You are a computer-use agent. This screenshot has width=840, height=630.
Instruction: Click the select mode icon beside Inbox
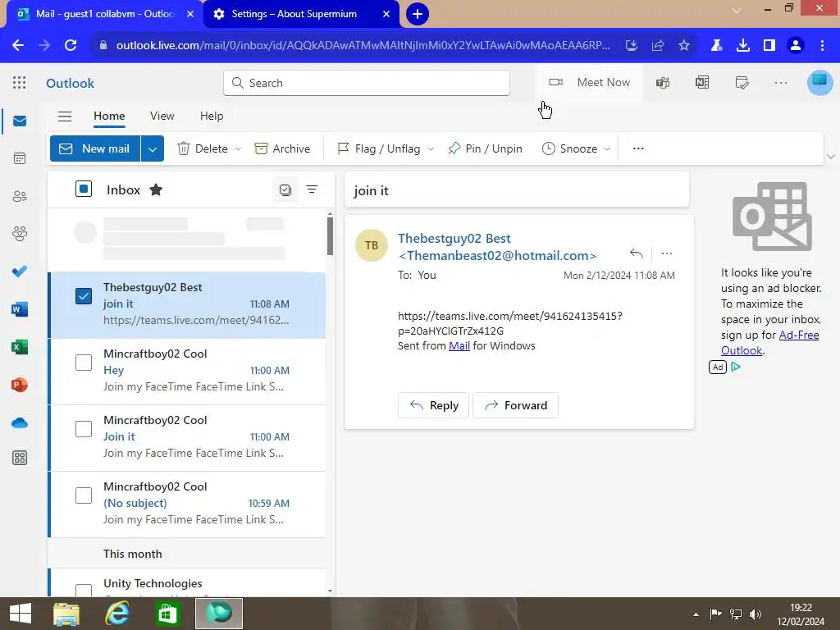pos(285,189)
